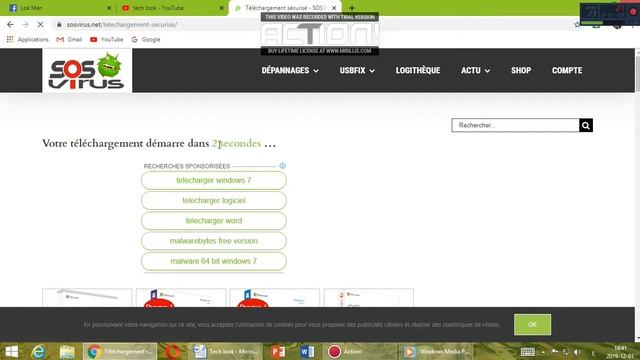Screen dimensions: 640x360
Task: Open the COMPTE menu item
Action: pos(567,70)
